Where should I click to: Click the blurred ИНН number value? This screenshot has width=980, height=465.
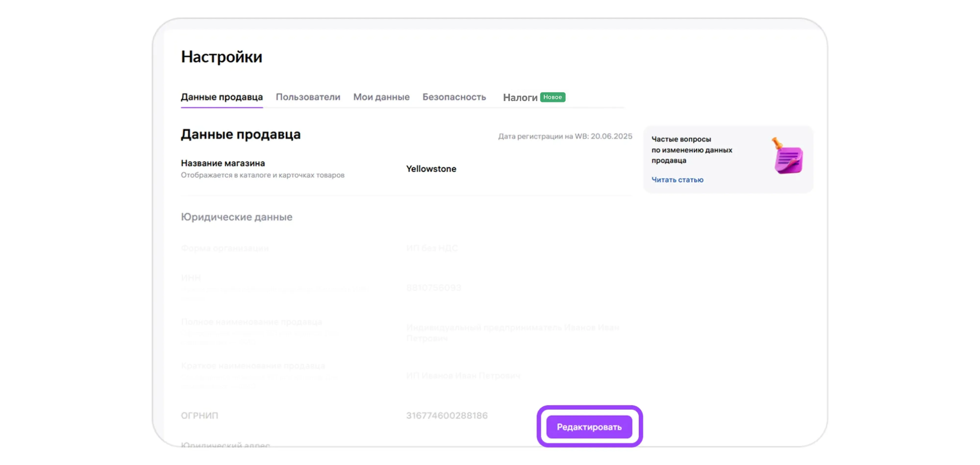[x=433, y=287]
